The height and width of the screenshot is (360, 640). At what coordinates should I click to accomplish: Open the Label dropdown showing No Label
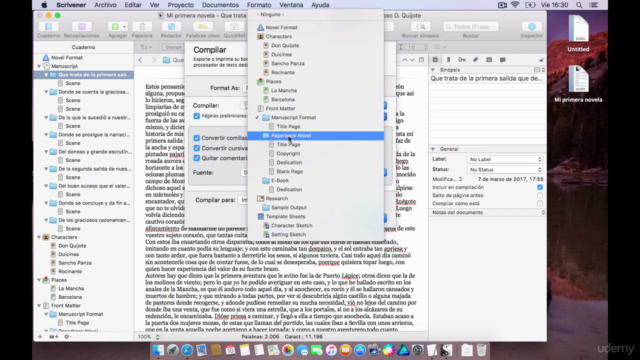(504, 159)
